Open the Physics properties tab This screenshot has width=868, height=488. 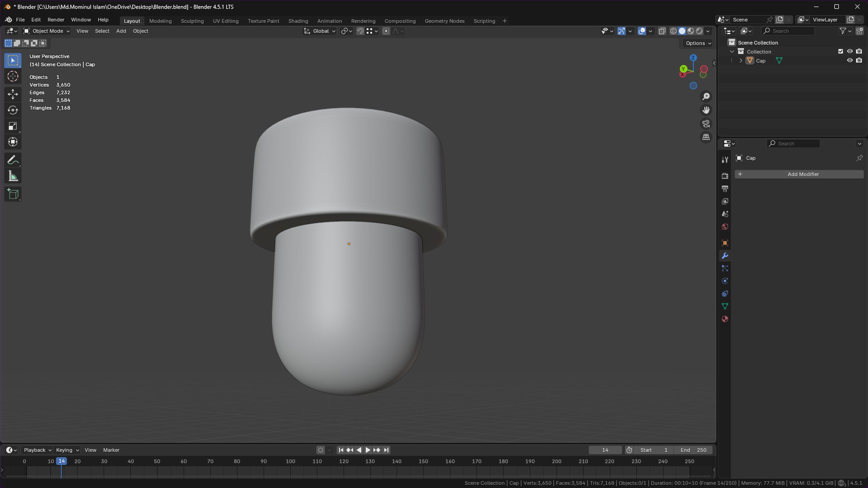pos(725,281)
